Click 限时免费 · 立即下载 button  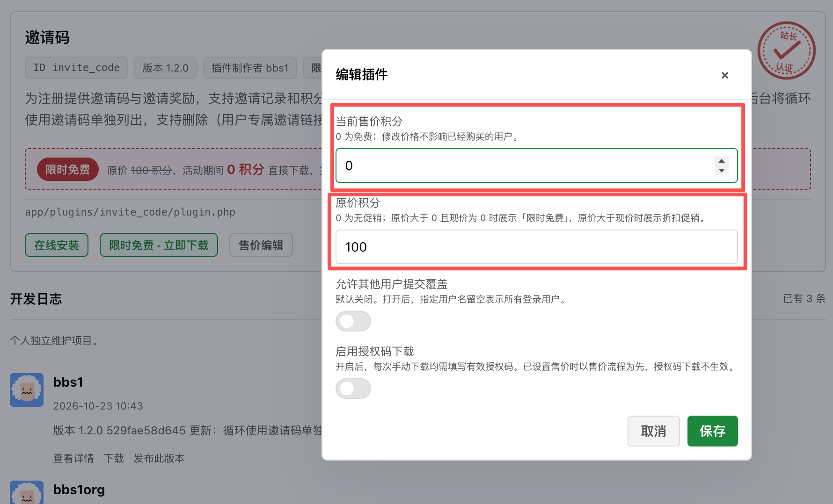[x=159, y=245]
